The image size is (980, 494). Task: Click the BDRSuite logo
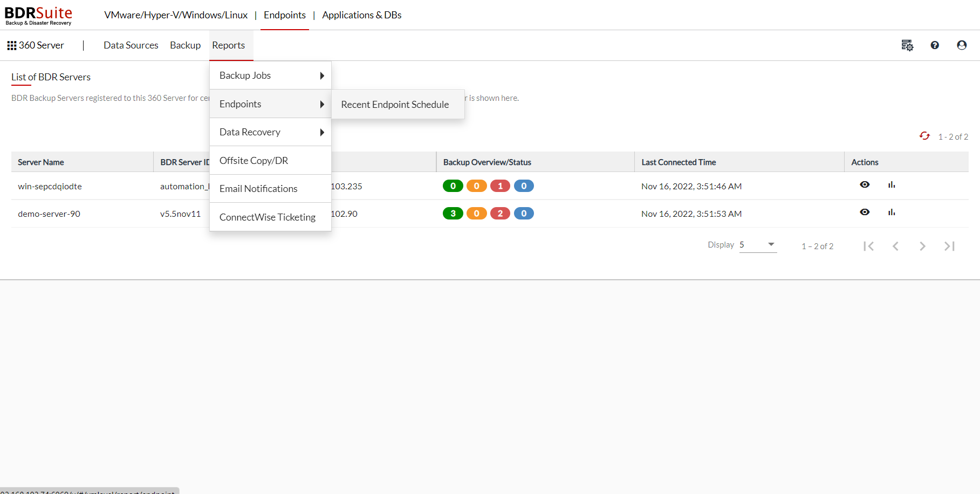coord(38,15)
